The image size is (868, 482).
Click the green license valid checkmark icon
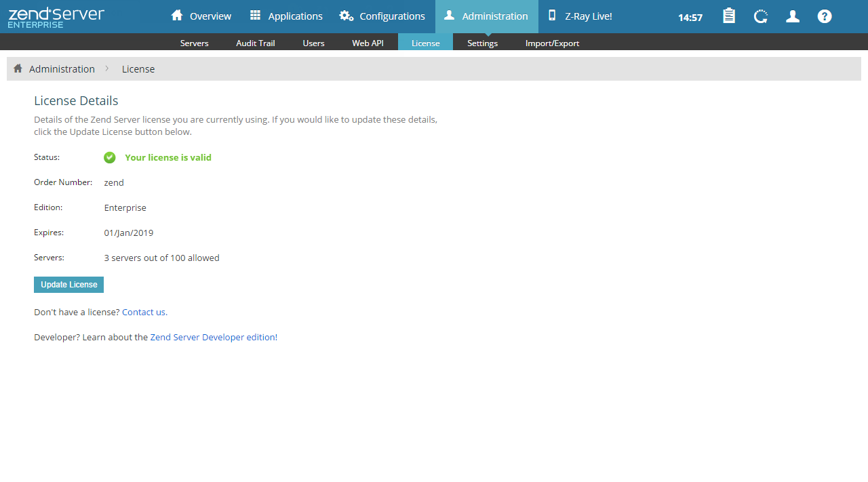coord(110,157)
